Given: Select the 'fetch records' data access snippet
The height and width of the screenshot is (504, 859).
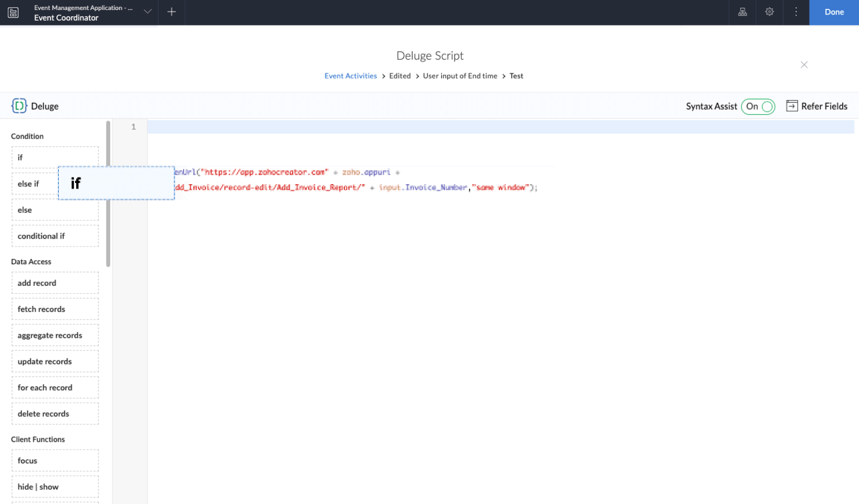Looking at the screenshot, I should click(55, 309).
